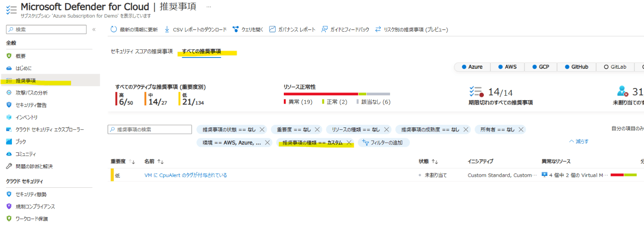
Task: Toggle the GCP environment filter
Action: [540, 67]
